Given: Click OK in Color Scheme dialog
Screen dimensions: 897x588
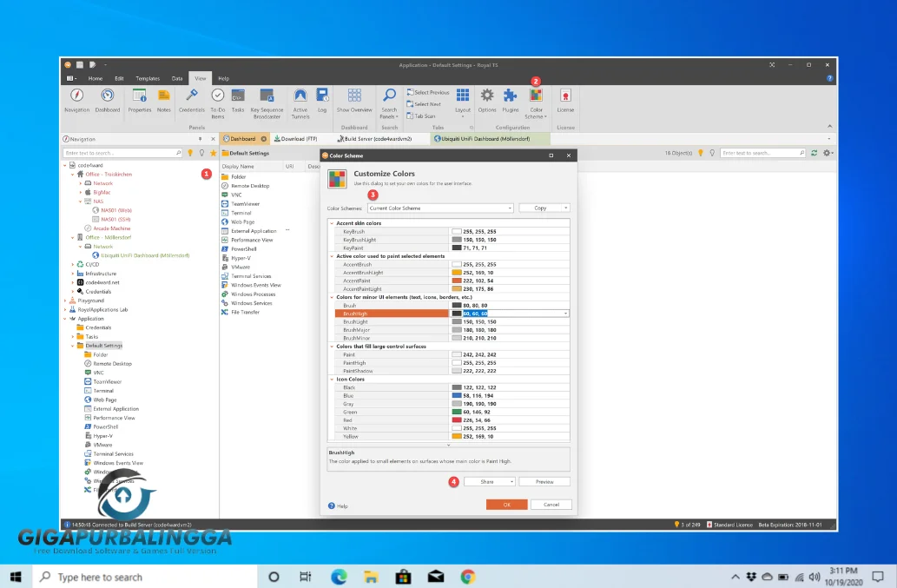Looking at the screenshot, I should 507,505.
